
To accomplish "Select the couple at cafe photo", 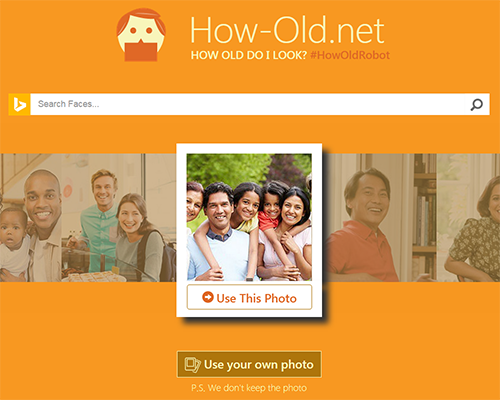I will point(119,218).
